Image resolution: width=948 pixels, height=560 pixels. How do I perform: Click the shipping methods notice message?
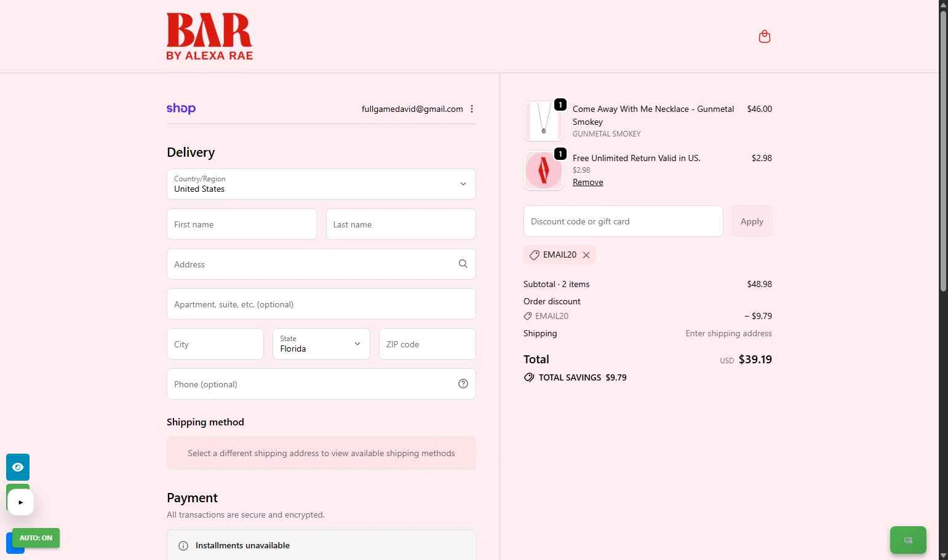(x=321, y=453)
